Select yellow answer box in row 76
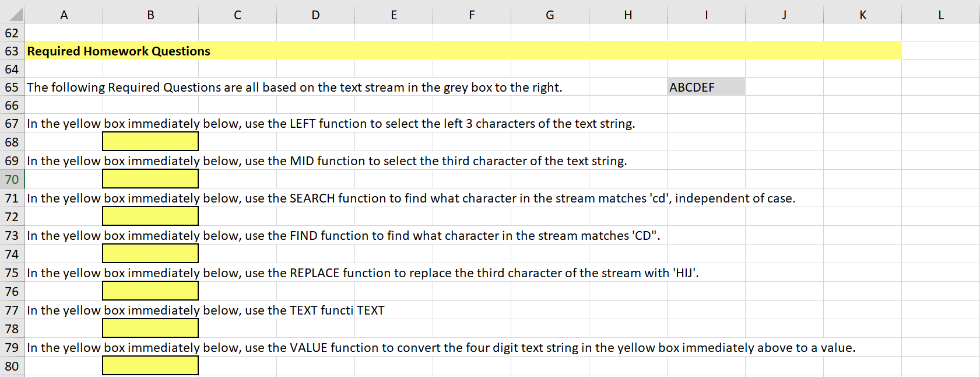Viewport: 980px width, 377px height. click(x=150, y=291)
